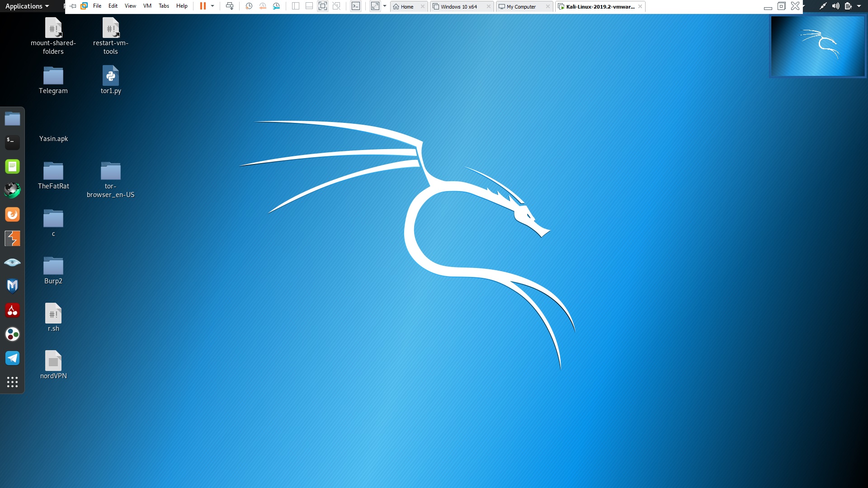Toggle the library sidebar visibility
Screen dimensions: 868x488
tap(295, 6)
